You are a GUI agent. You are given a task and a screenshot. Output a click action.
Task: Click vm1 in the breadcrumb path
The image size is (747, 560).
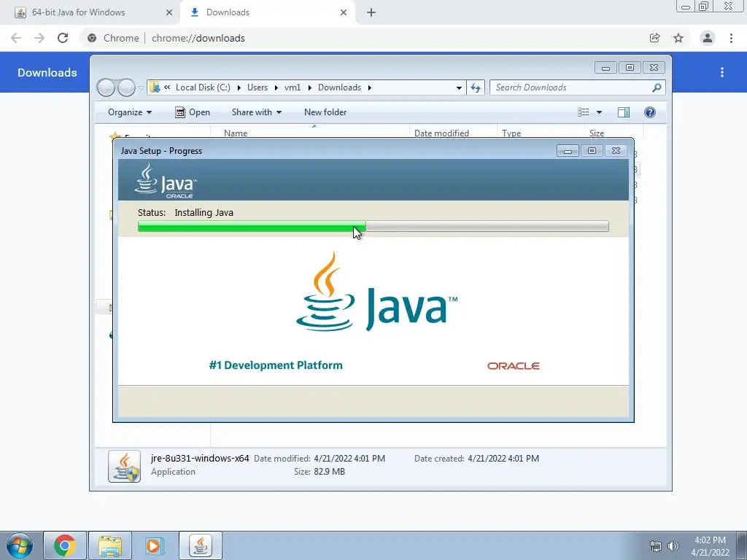pos(293,87)
